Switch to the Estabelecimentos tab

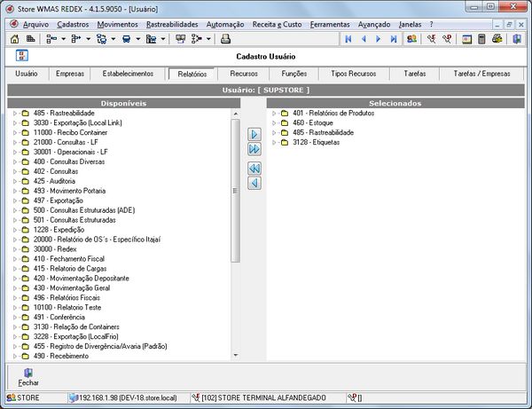pyautogui.click(x=128, y=74)
